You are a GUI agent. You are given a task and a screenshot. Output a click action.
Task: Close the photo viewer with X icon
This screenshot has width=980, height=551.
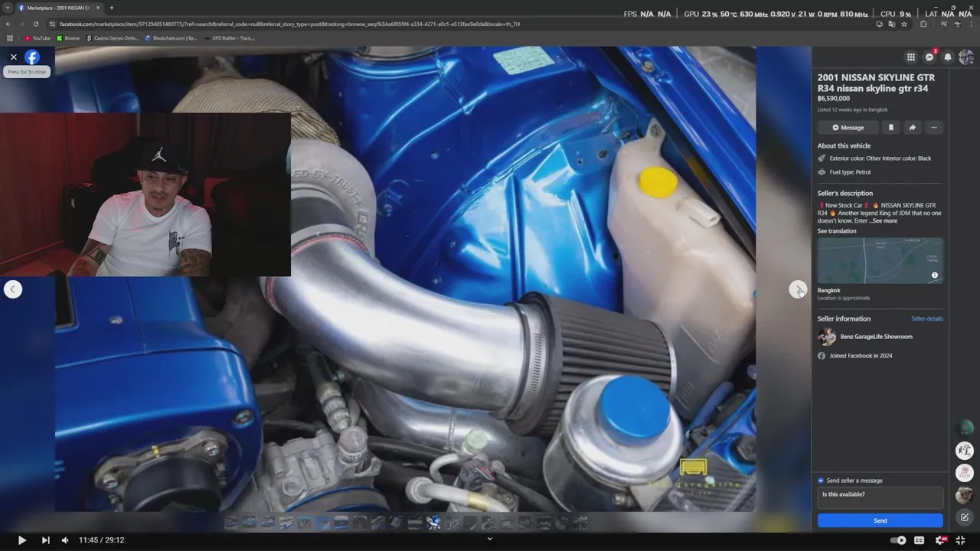click(x=13, y=57)
